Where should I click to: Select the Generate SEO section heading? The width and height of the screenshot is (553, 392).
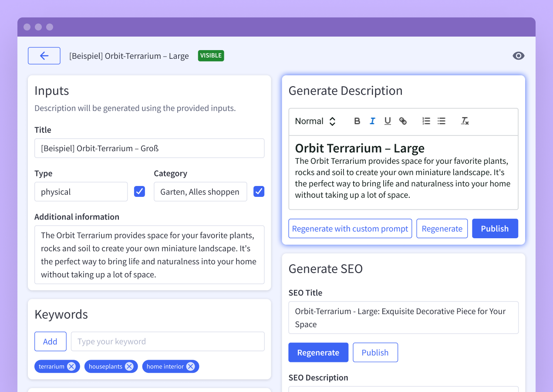click(325, 269)
